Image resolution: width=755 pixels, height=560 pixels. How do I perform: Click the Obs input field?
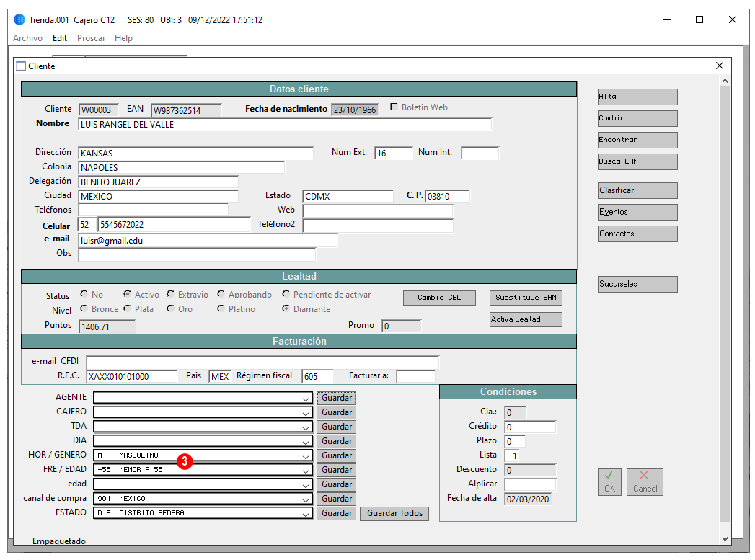[x=197, y=254]
